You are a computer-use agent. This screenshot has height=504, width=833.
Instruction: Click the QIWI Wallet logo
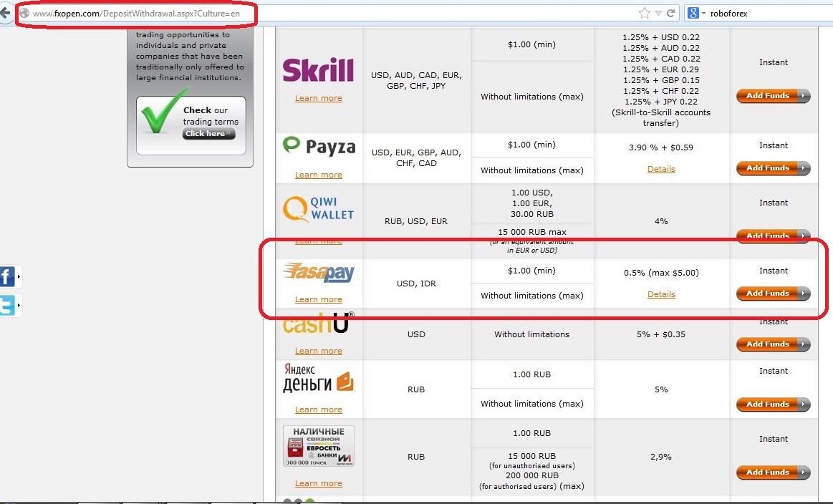coord(318,208)
